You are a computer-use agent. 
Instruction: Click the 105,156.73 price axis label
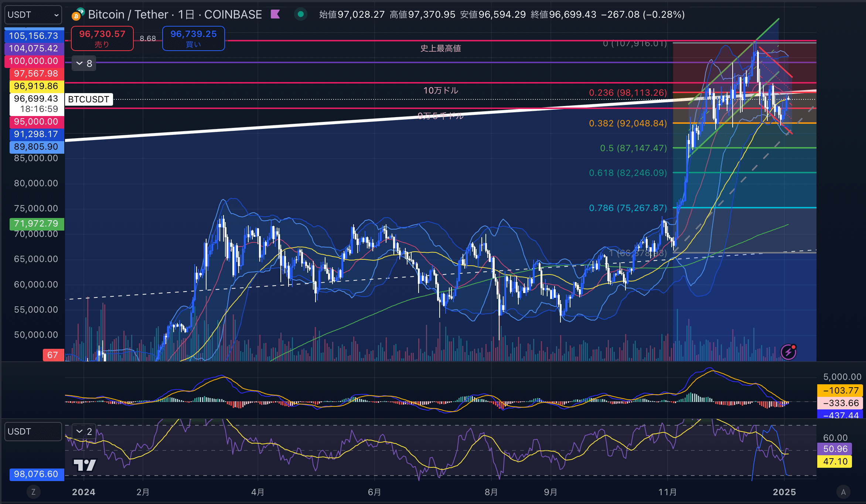[34, 36]
